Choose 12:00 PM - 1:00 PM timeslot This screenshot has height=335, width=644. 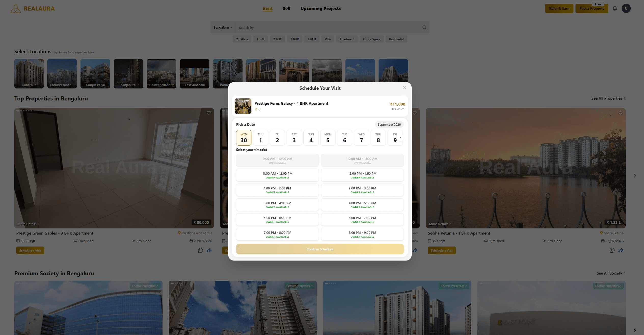(x=362, y=175)
